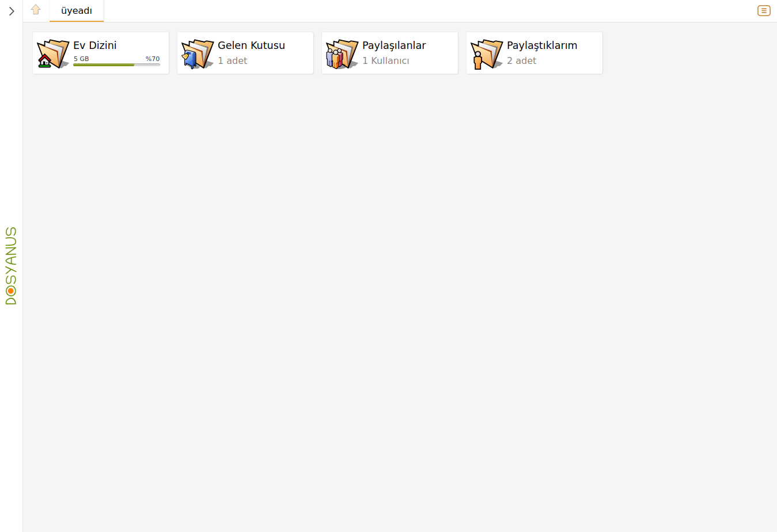Screen dimensions: 777x532
Task: Click the "1 Kullanıcı" count text
Action: (x=386, y=60)
